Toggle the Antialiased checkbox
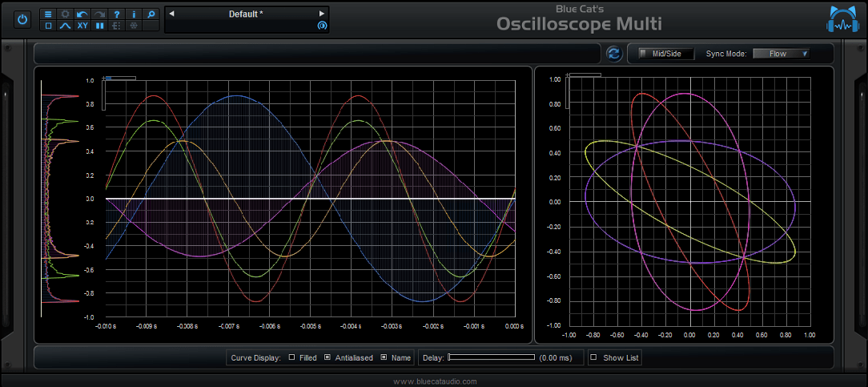 (x=328, y=357)
